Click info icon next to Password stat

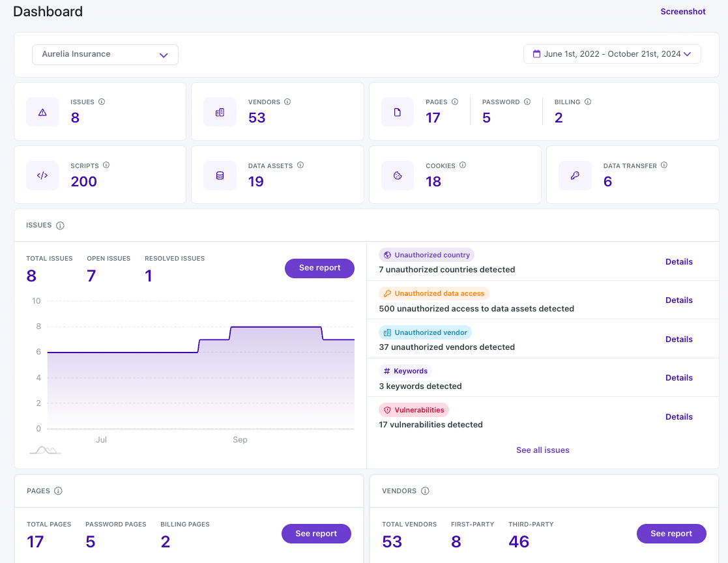click(527, 102)
